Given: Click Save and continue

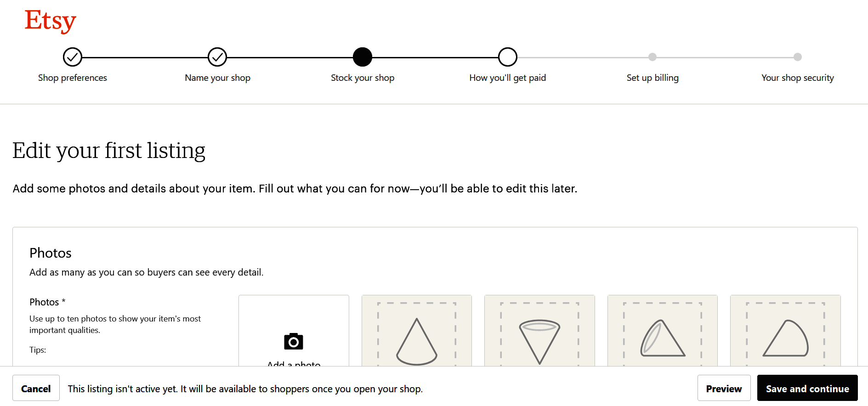Looking at the screenshot, I should (807, 388).
